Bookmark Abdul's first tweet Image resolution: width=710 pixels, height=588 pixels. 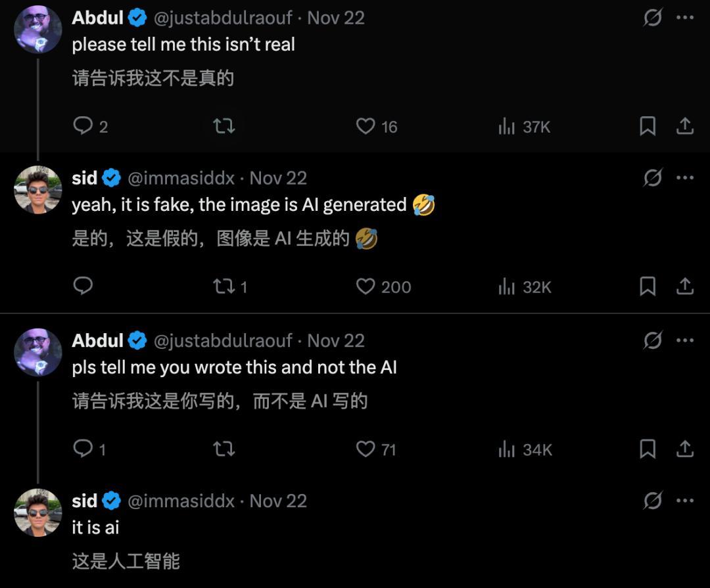pos(648,125)
